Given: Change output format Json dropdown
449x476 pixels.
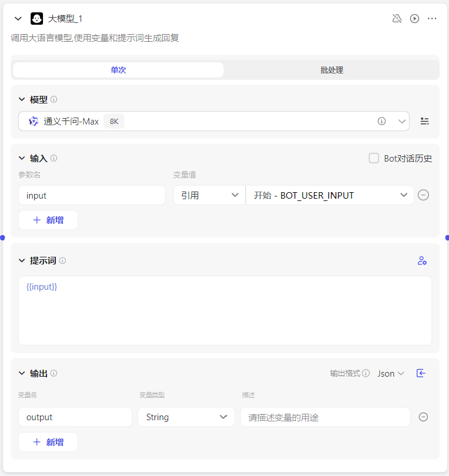Looking at the screenshot, I should pos(391,373).
